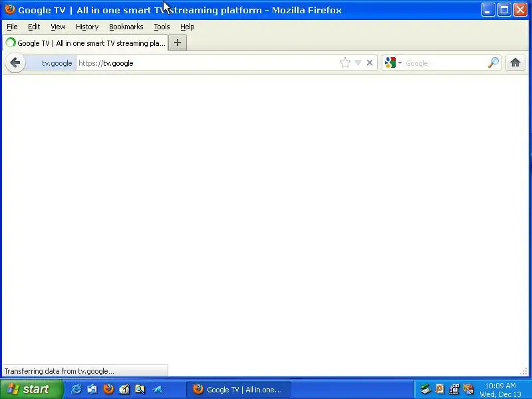Screen dimensions: 532x399
Task: Open the View menu
Action: point(58,27)
